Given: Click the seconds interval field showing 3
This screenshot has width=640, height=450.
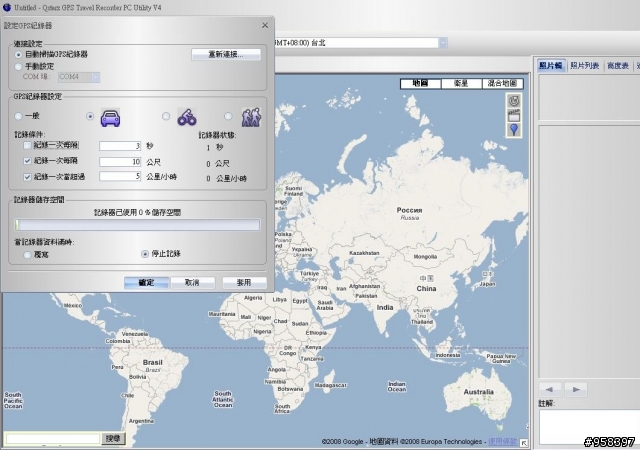Looking at the screenshot, I should pos(120,146).
